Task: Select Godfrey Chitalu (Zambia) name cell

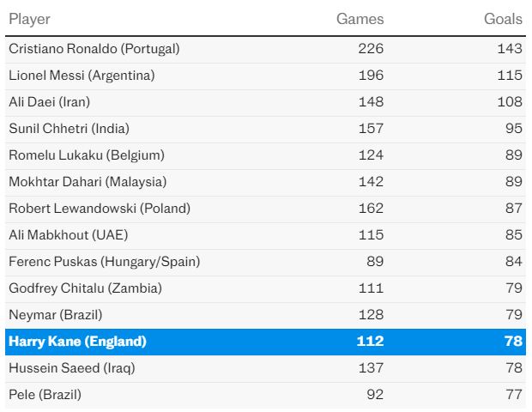Action: [x=85, y=288]
